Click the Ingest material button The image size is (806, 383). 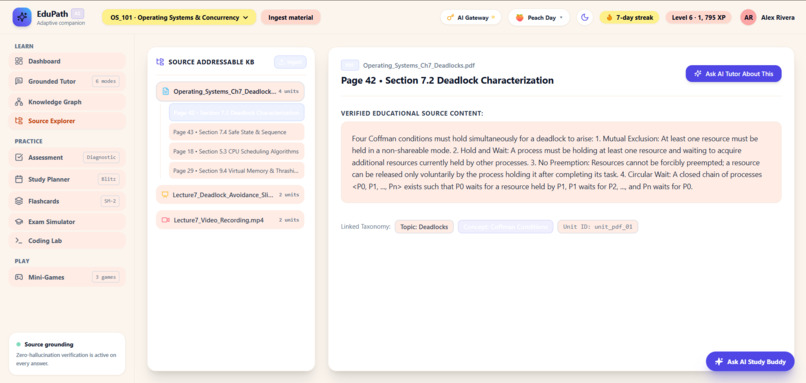click(x=291, y=17)
